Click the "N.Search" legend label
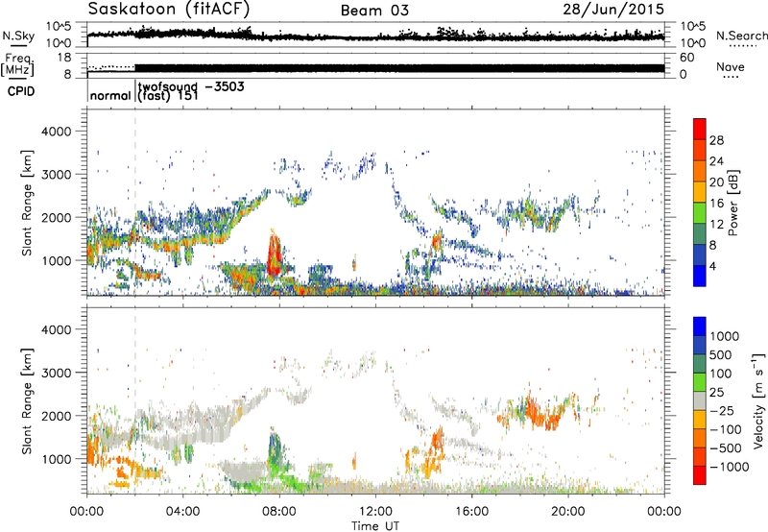The image size is (768, 532). (741, 36)
